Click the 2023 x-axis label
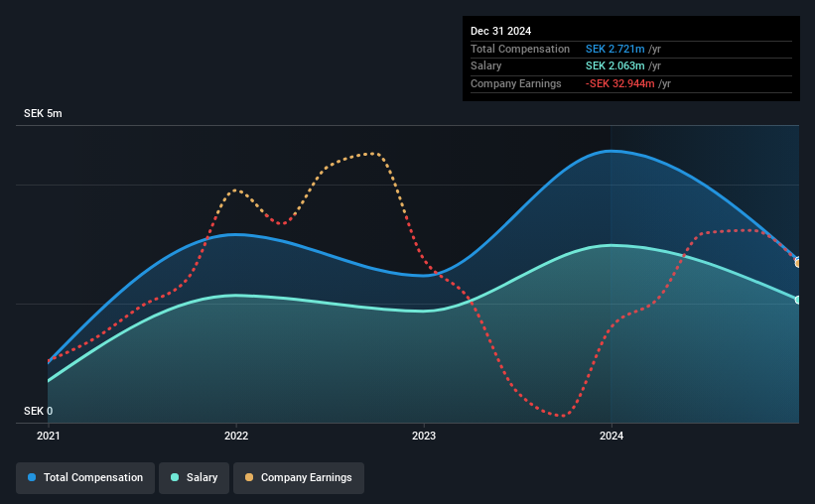 (424, 436)
